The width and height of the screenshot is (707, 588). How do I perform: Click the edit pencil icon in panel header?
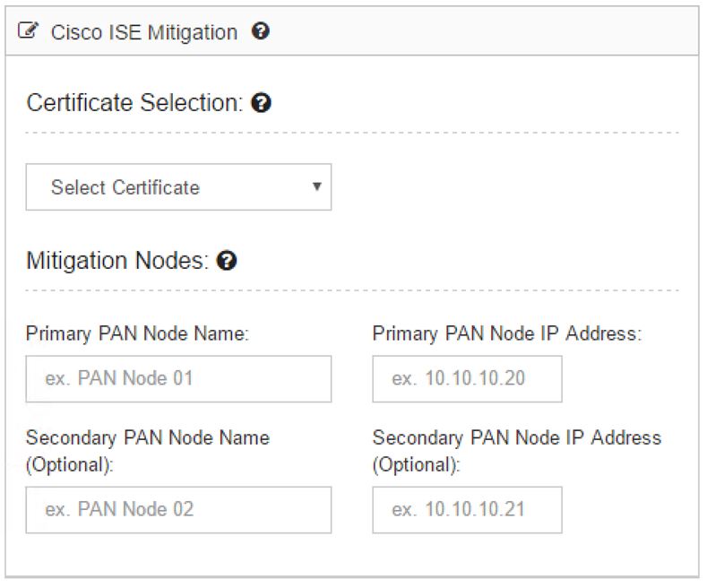(28, 31)
